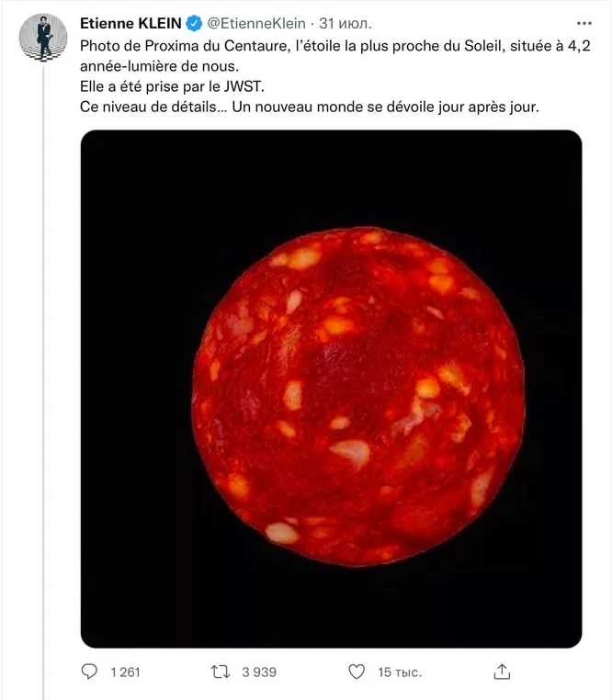Click the display name Etienne KLEIN

point(130,23)
